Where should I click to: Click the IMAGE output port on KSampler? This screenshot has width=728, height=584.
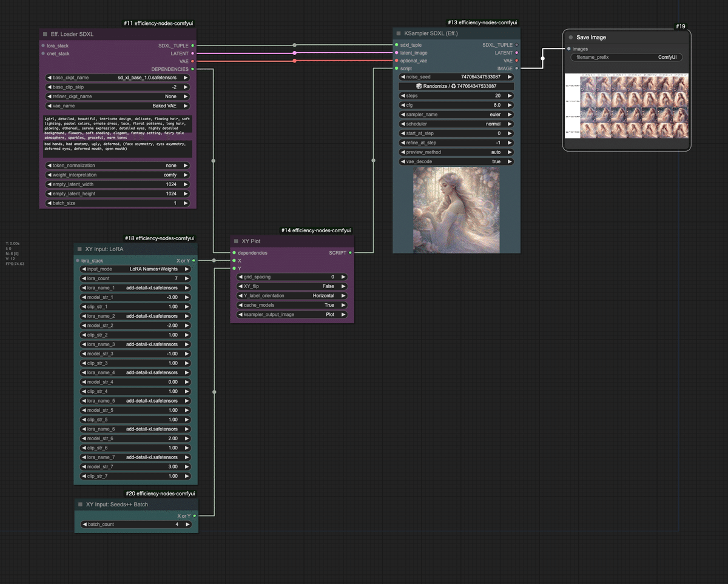point(516,69)
